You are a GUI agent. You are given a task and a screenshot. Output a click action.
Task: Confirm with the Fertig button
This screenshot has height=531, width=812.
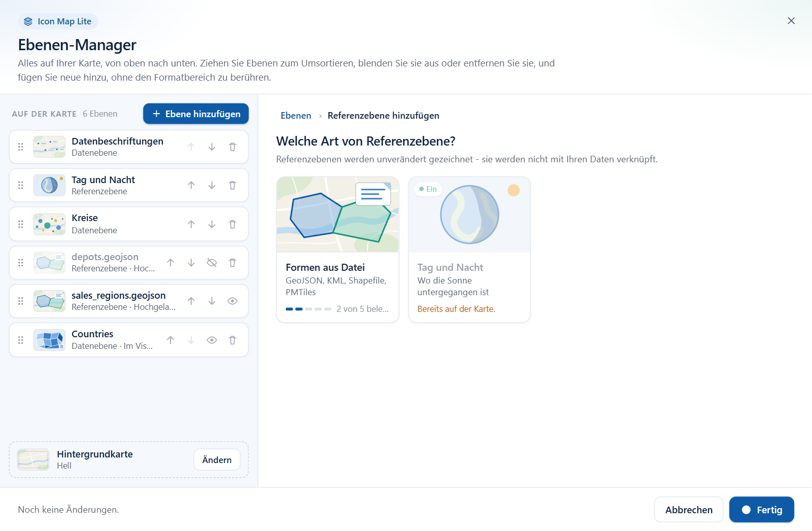tap(762, 510)
